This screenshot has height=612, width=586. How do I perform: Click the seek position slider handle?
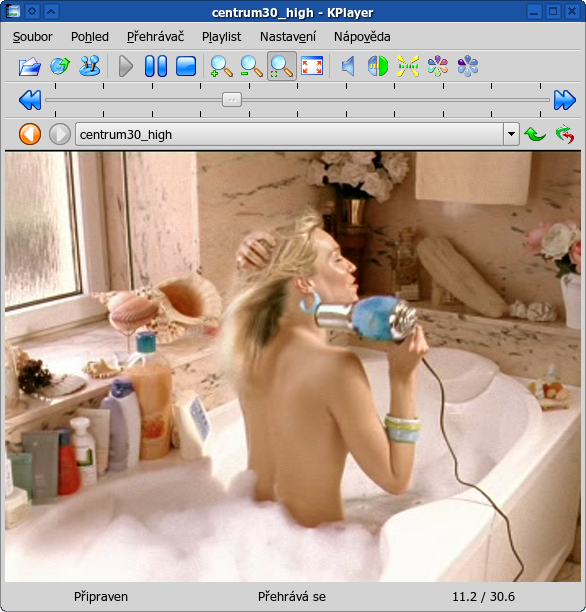pos(232,100)
